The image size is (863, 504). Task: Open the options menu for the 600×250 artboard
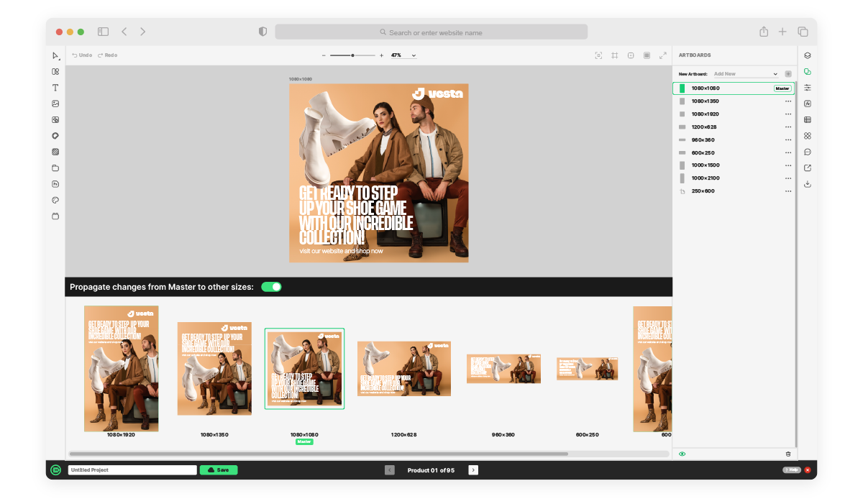click(788, 152)
